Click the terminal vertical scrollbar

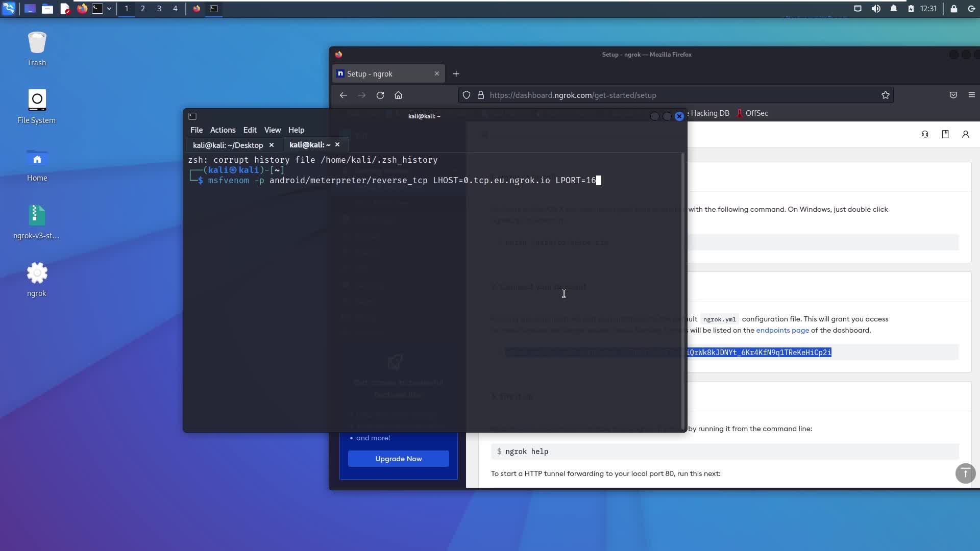682,292
